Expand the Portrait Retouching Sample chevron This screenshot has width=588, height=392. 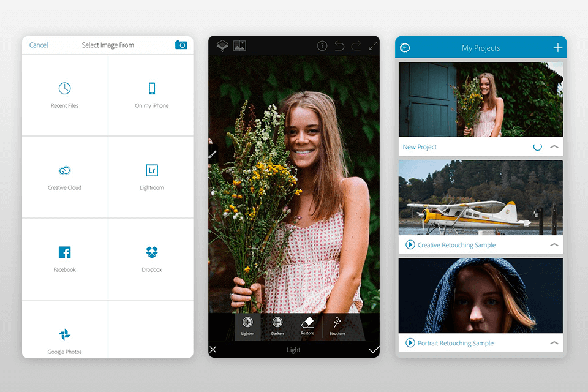coord(554,343)
